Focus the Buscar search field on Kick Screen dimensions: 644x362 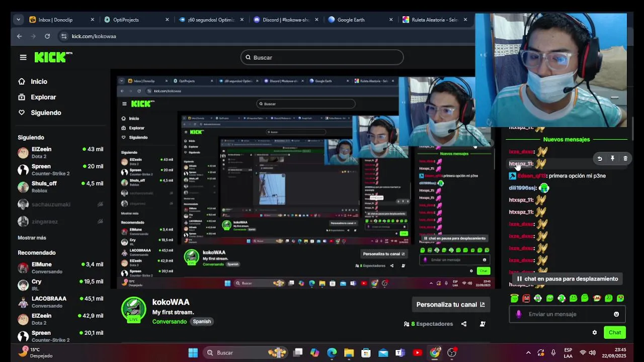(x=322, y=57)
